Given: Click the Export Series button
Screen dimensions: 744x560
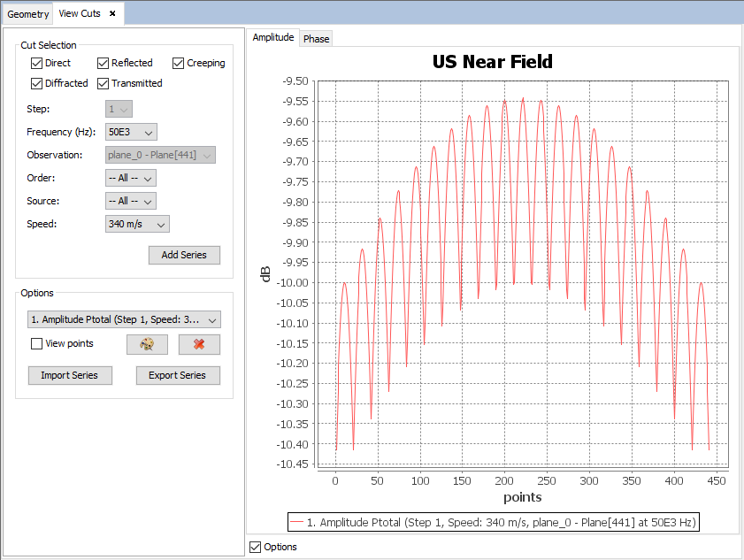Looking at the screenshot, I should point(177,375).
